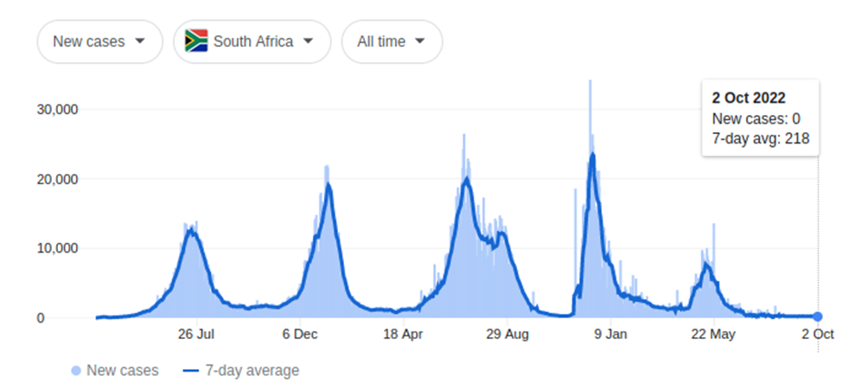This screenshot has width=868, height=389.
Task: Click the 6 Dec axis label
Action: pos(300,335)
